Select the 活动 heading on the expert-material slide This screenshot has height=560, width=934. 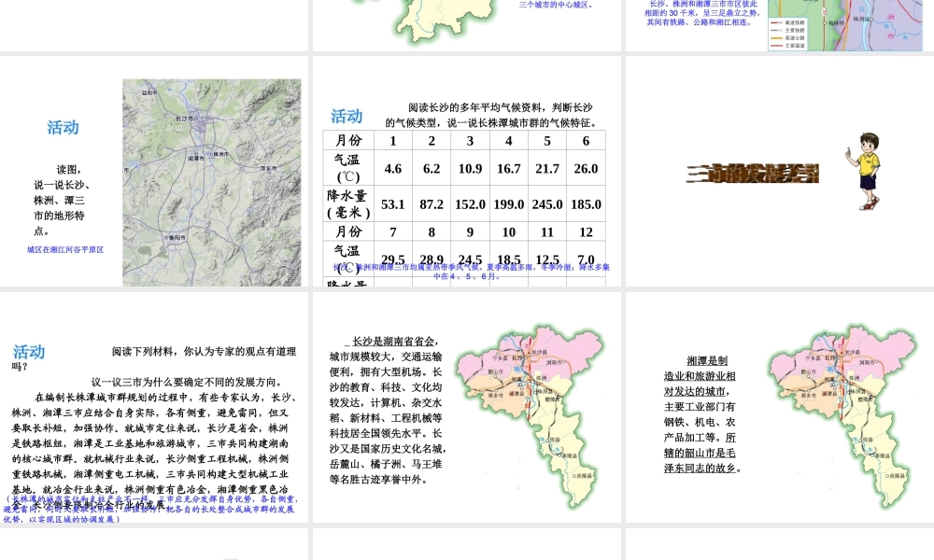click(29, 352)
